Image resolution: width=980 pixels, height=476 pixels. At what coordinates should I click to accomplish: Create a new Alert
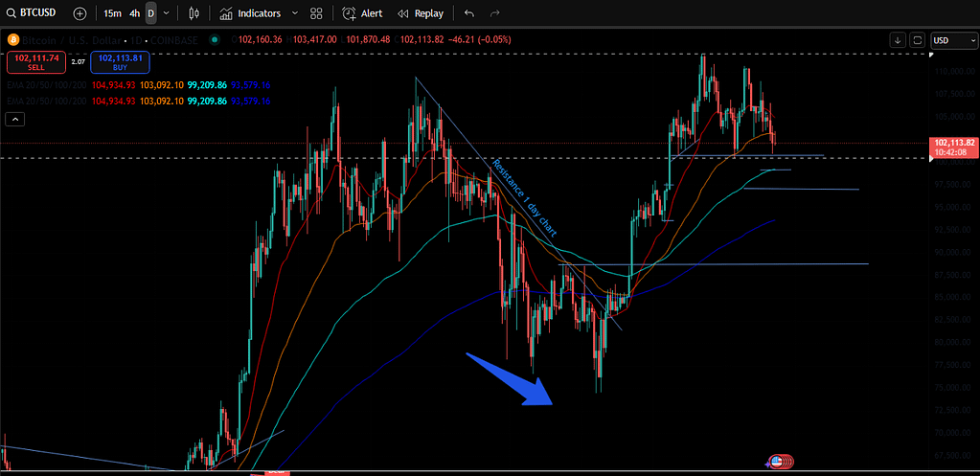[x=362, y=13]
